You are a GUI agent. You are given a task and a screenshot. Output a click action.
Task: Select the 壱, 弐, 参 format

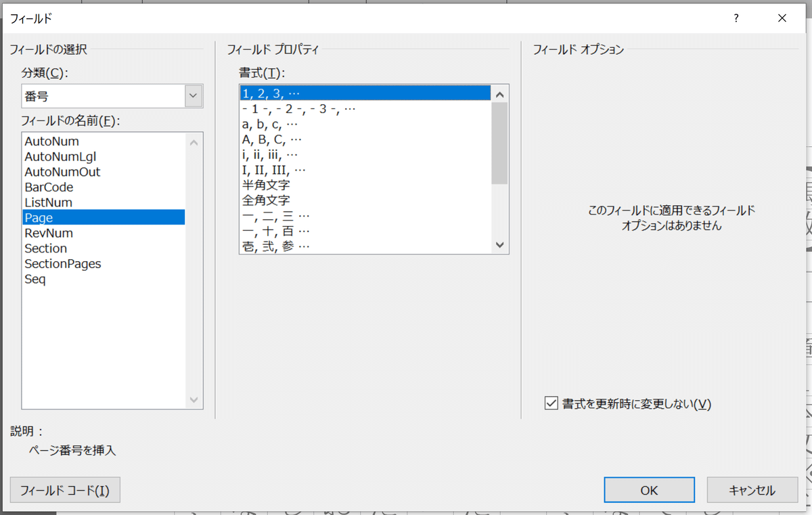click(x=365, y=246)
